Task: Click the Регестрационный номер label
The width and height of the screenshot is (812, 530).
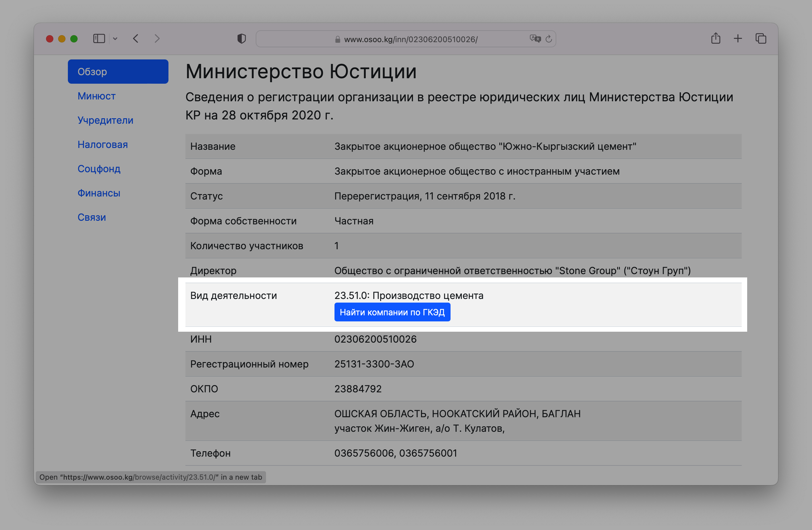Action: (x=249, y=364)
